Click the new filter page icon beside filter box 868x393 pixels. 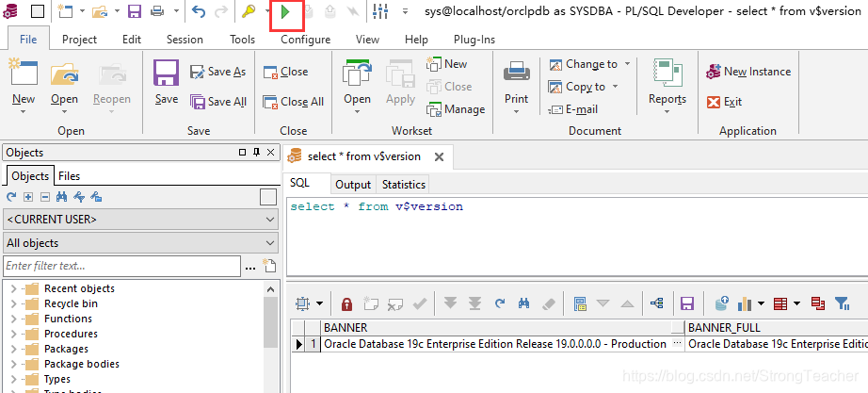coord(269,266)
